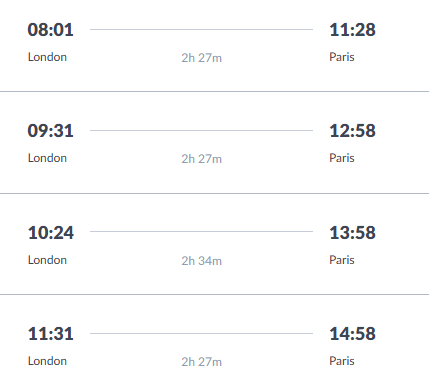The height and width of the screenshot is (390, 429).
Task: Click the 12:58 Paris arrival time
Action: click(352, 131)
